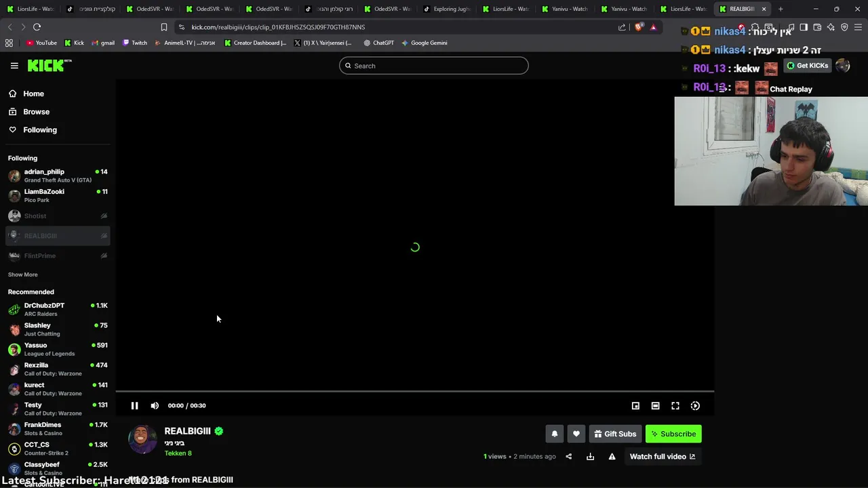Open the REALBIGIII channel name link
This screenshot has width=868, height=488.
coord(187,431)
